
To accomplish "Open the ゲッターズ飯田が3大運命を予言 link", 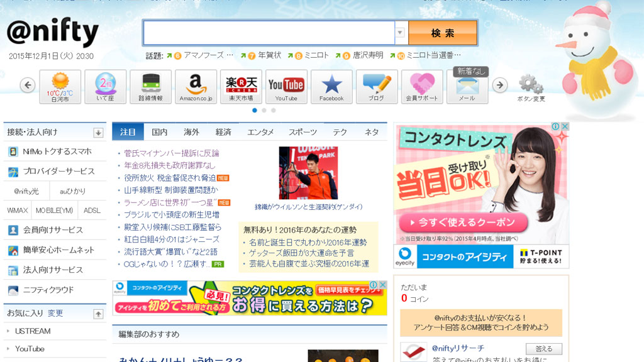I will coord(301,253).
